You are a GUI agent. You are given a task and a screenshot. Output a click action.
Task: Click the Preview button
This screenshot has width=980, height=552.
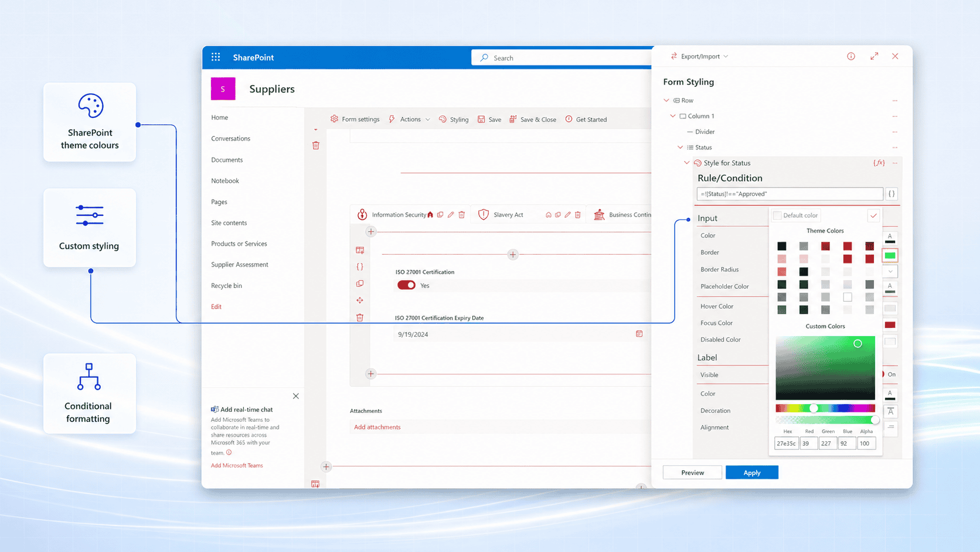(692, 472)
